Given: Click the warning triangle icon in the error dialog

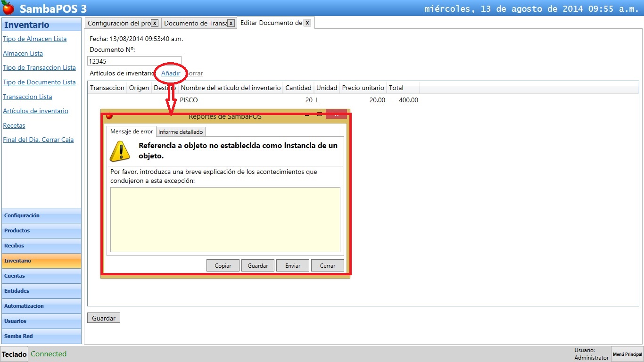Looking at the screenshot, I should (x=119, y=150).
